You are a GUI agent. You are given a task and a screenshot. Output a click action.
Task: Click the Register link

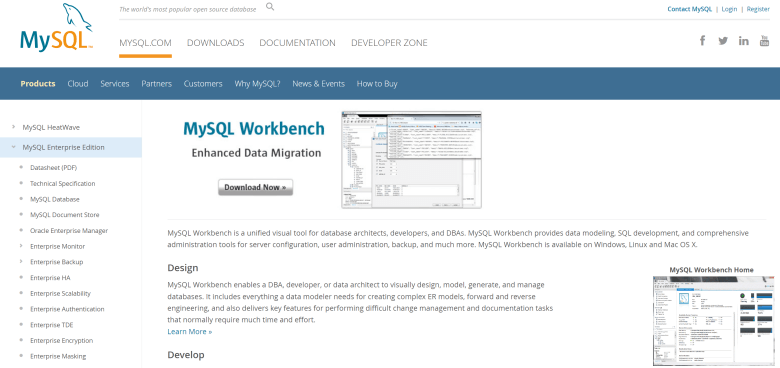point(758,9)
